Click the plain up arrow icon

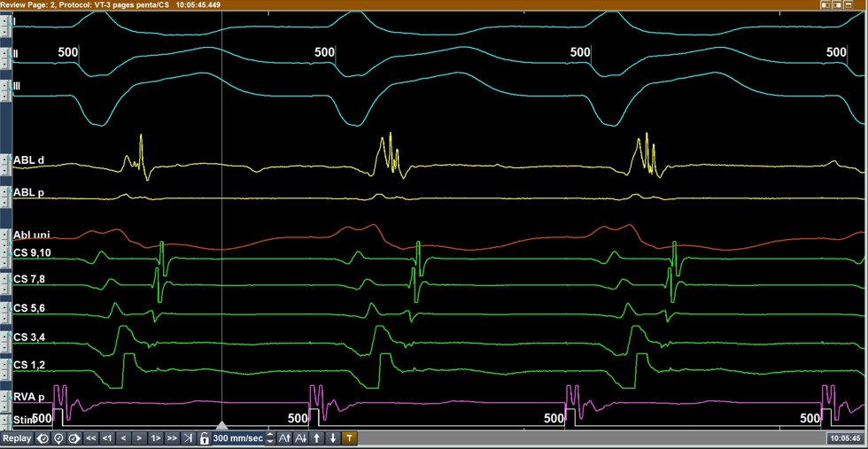click(x=317, y=438)
